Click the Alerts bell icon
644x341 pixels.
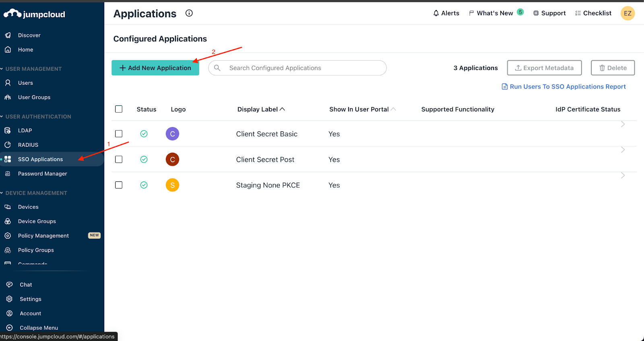[x=436, y=13]
